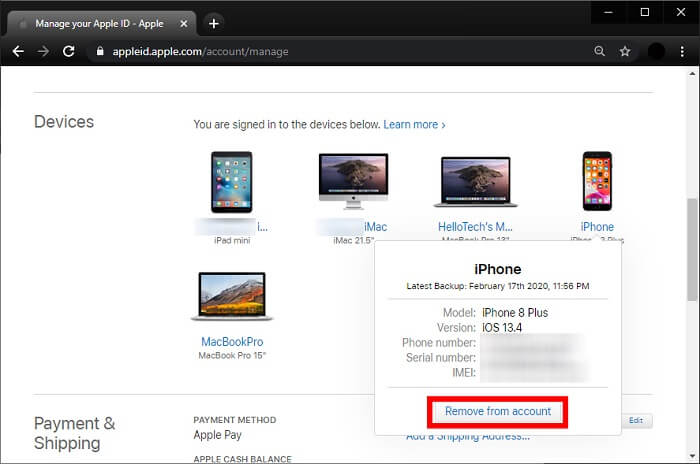Click the browser forward arrow

pos(43,51)
